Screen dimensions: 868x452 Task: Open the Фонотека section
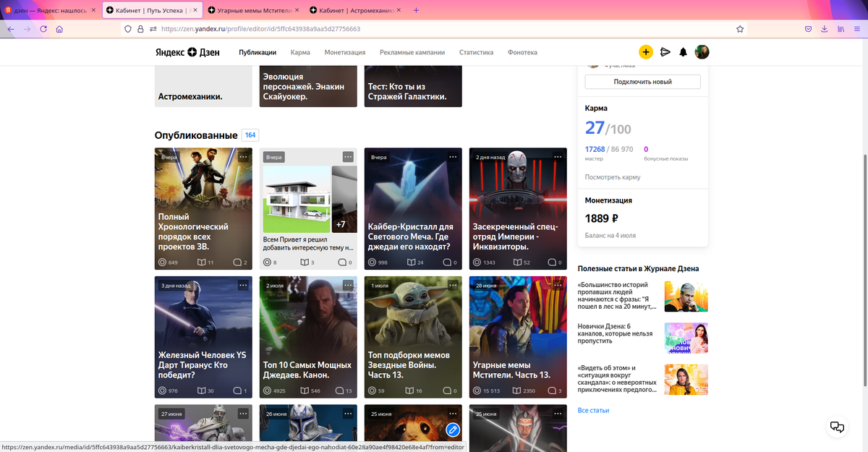click(x=522, y=52)
